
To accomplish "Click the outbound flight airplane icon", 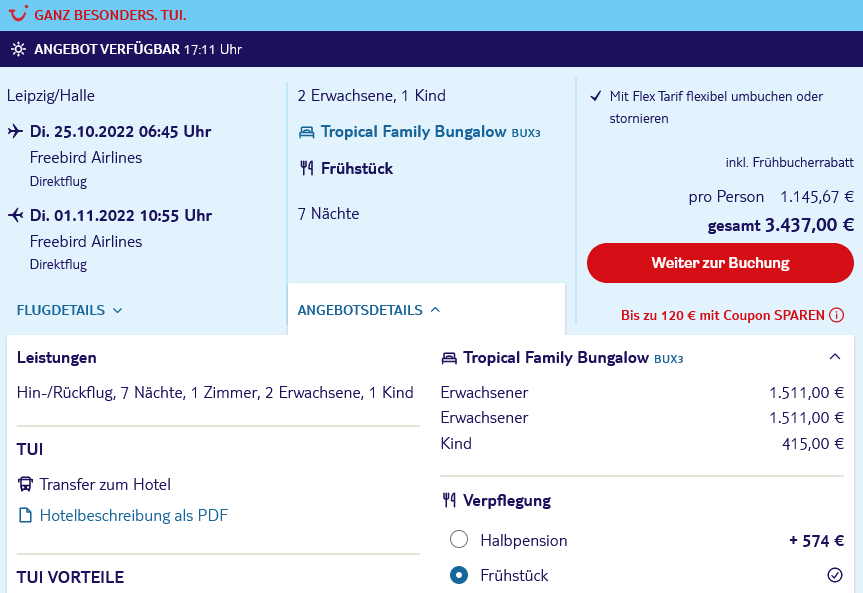I will (15, 132).
